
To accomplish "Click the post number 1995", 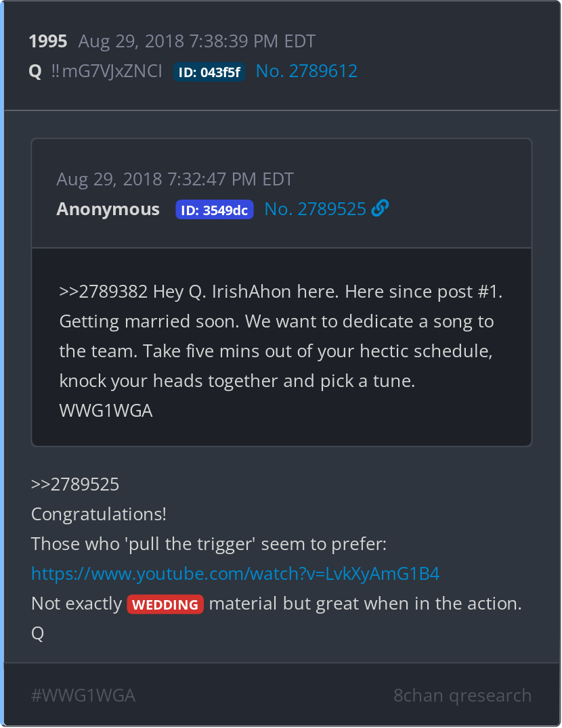I will click(x=48, y=41).
